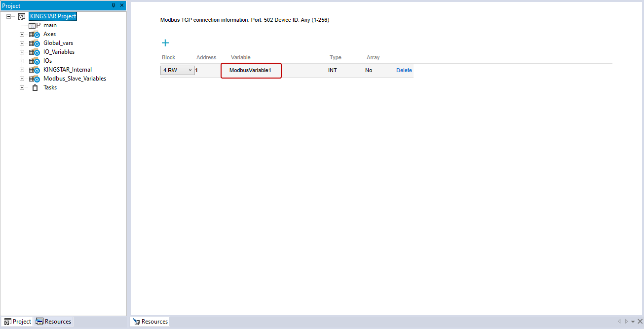The height and width of the screenshot is (329, 644).
Task: Open the 4 RW block dropdown
Action: 178,71
